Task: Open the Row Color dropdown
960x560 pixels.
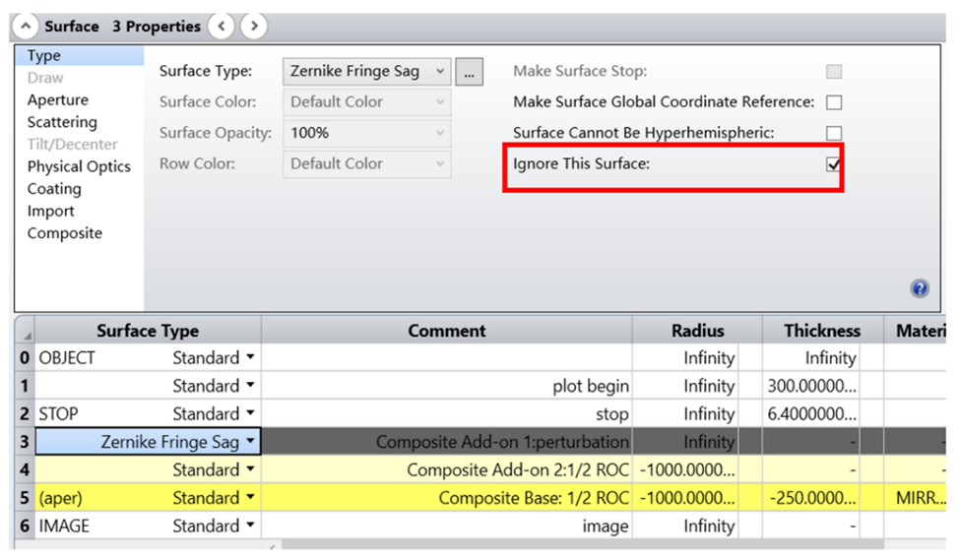Action: click(x=366, y=164)
